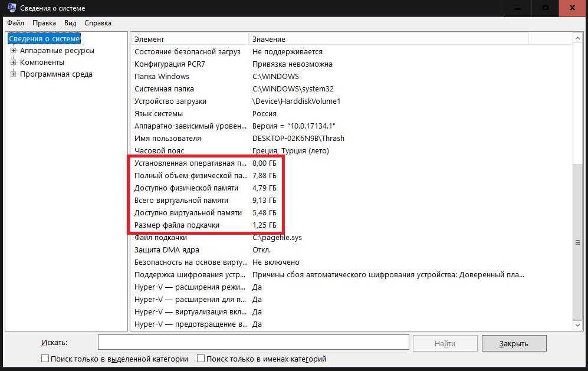Select the Устройство загрузки row
The width and height of the screenshot is (588, 371).
point(352,101)
